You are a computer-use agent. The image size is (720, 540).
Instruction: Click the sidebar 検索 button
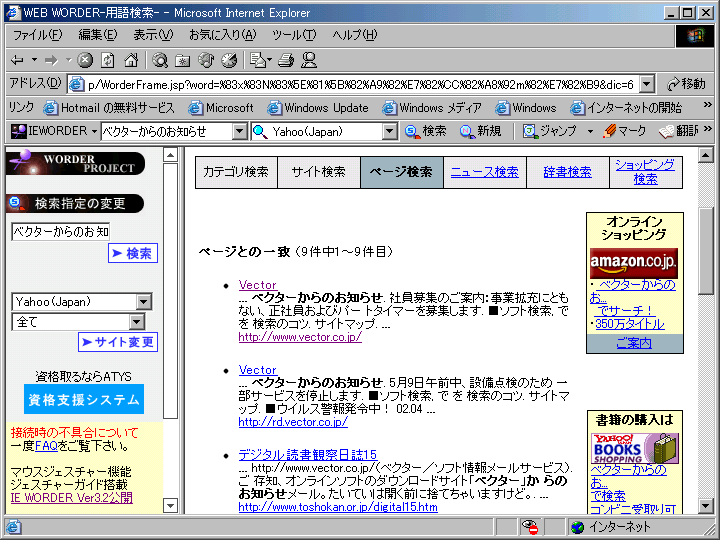pyautogui.click(x=133, y=253)
